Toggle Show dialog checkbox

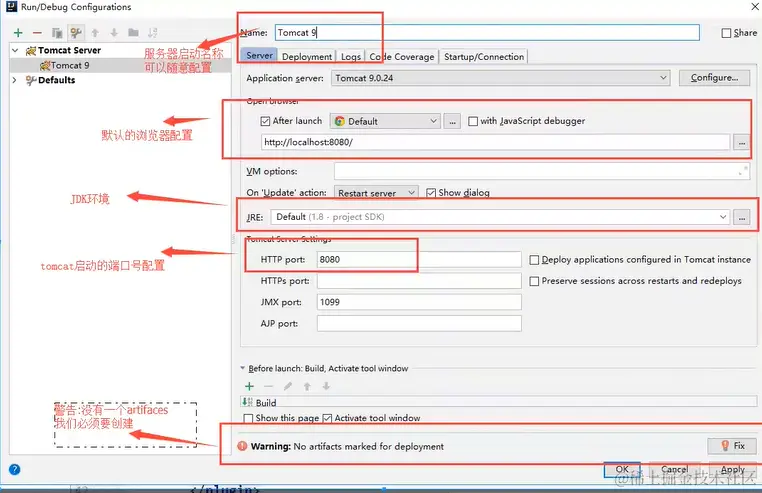pyautogui.click(x=431, y=193)
